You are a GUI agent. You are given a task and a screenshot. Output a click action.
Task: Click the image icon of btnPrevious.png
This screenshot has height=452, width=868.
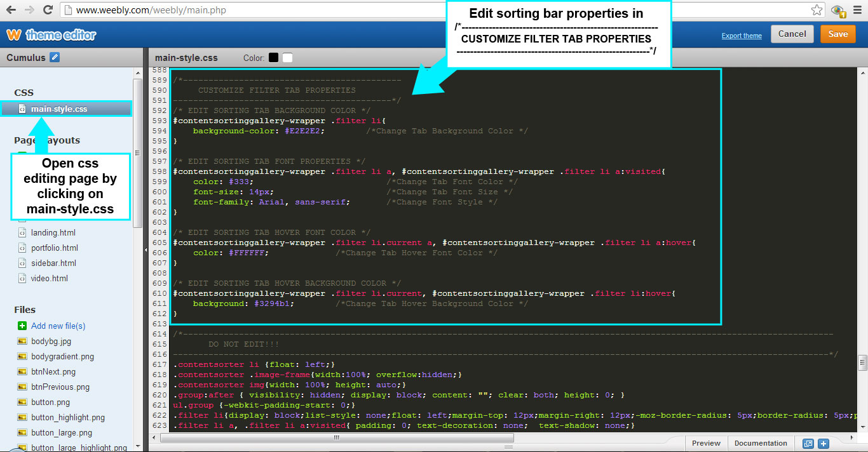coord(22,387)
